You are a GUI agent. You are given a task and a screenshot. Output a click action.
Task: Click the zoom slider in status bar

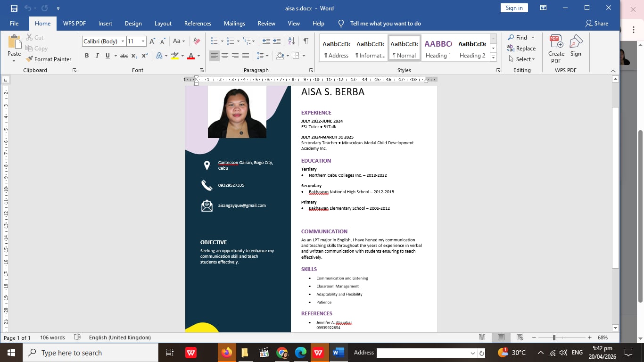[x=554, y=337]
